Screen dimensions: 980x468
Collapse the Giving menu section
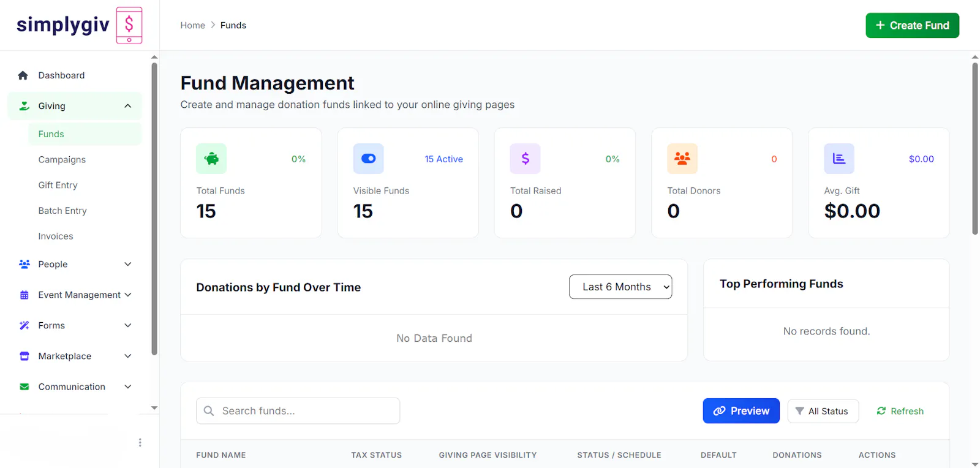(x=127, y=106)
